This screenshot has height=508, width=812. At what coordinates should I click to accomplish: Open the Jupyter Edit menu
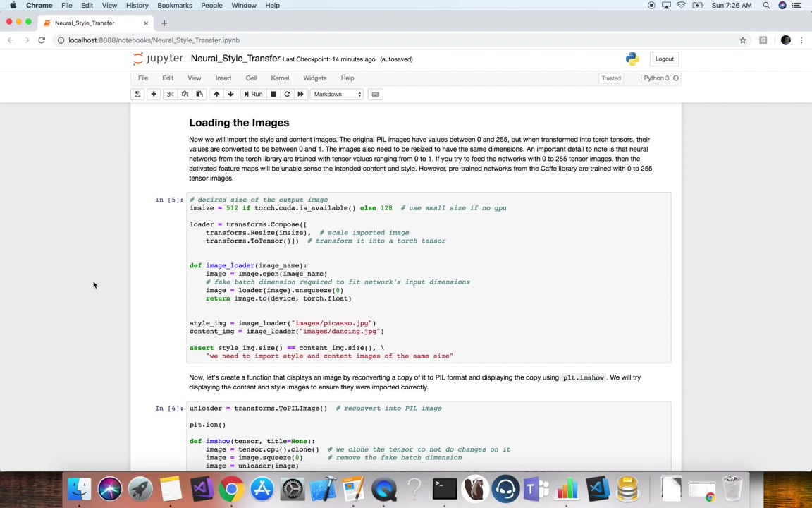[168, 78]
